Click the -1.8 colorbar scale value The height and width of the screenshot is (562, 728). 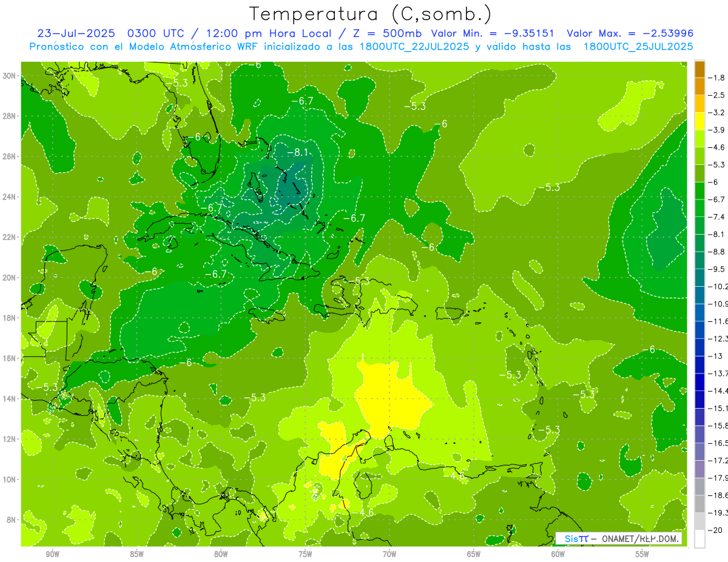coord(717,78)
